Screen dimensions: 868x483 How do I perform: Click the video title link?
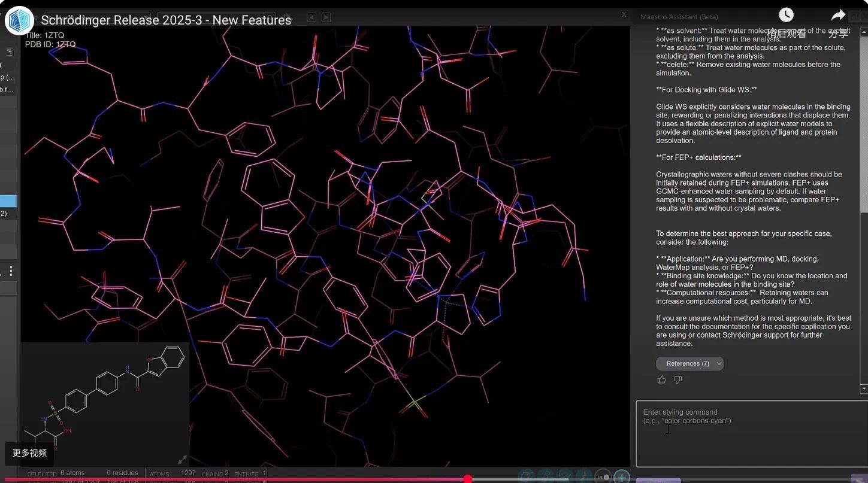(x=166, y=20)
